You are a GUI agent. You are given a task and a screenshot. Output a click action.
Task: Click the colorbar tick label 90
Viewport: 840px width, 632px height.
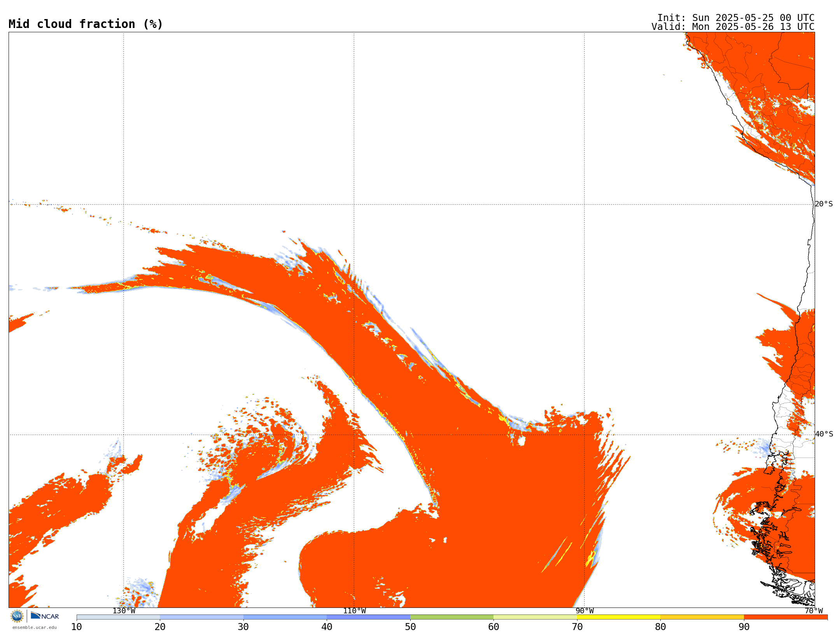[x=744, y=627]
